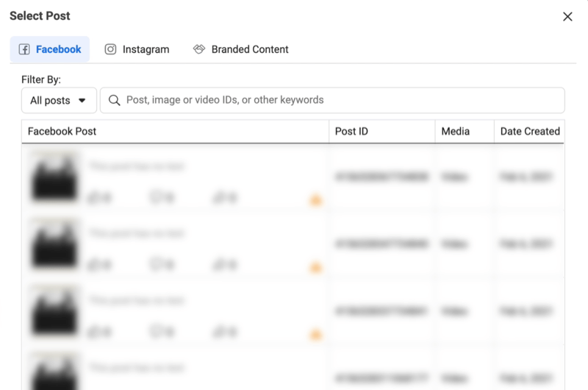
Task: Click the Branded Content handshake icon
Action: (x=199, y=49)
